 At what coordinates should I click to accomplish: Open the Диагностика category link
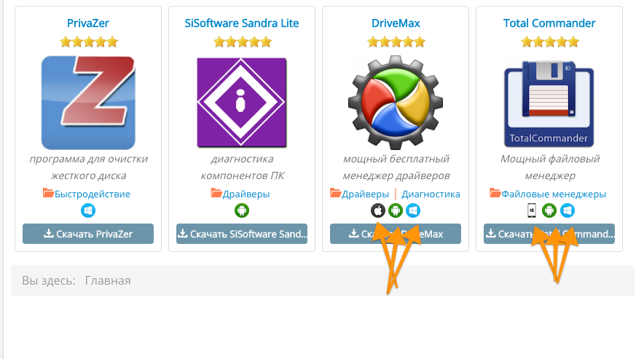click(431, 194)
